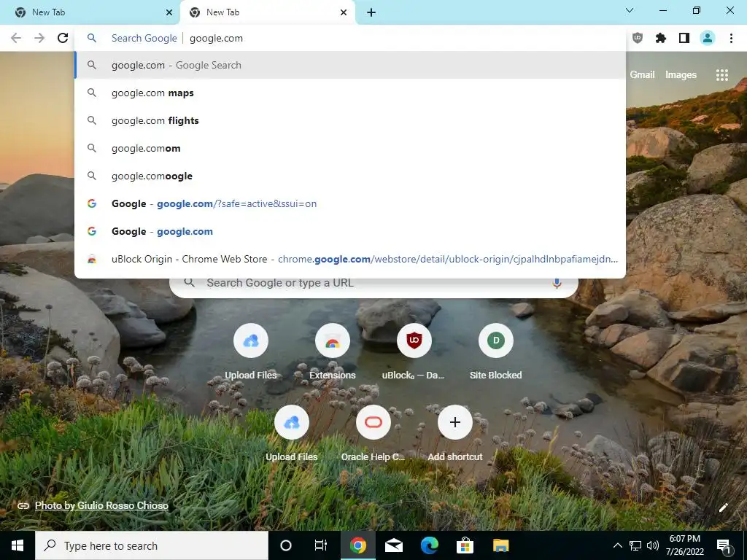Open the volume speaker tray icon
This screenshot has height=560, width=747.
tap(653, 545)
